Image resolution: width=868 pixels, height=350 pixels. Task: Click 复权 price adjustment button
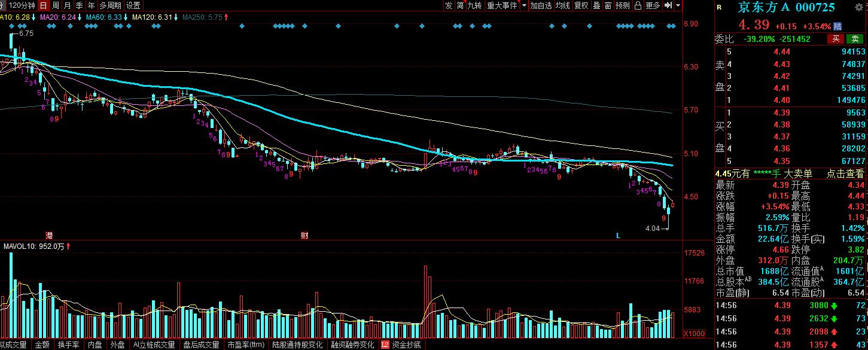click(581, 5)
